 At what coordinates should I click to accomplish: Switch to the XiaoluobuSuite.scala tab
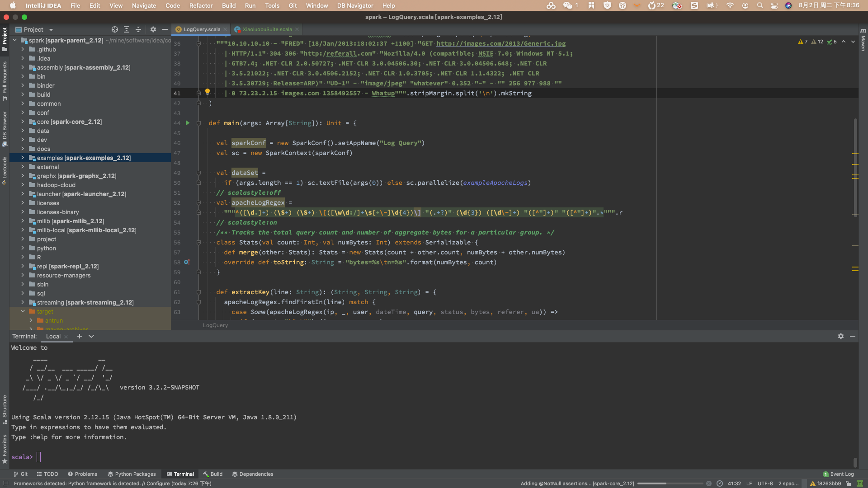[x=267, y=29]
